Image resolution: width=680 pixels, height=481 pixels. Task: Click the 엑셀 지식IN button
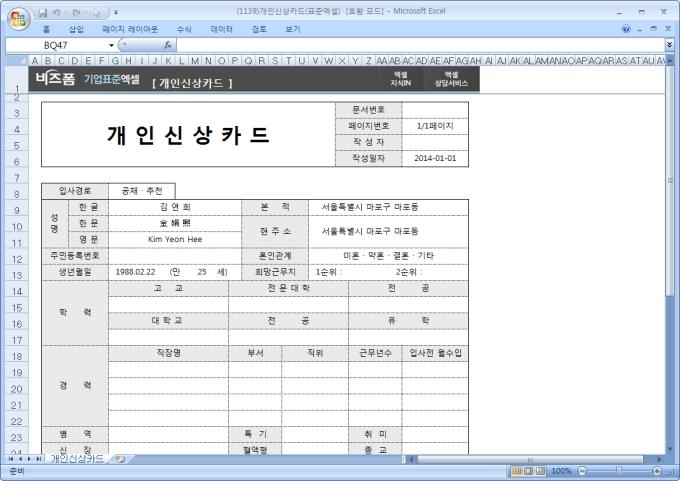401,79
